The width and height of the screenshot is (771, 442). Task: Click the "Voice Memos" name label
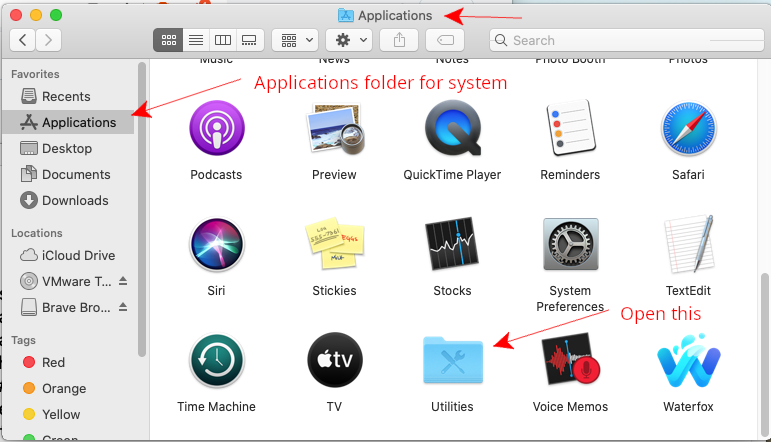tap(570, 407)
